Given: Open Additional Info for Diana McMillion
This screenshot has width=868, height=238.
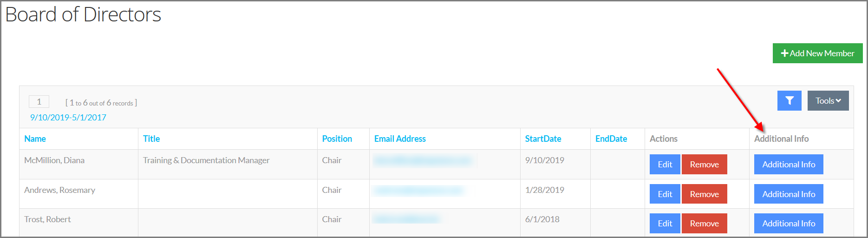Looking at the screenshot, I should click(x=789, y=164).
